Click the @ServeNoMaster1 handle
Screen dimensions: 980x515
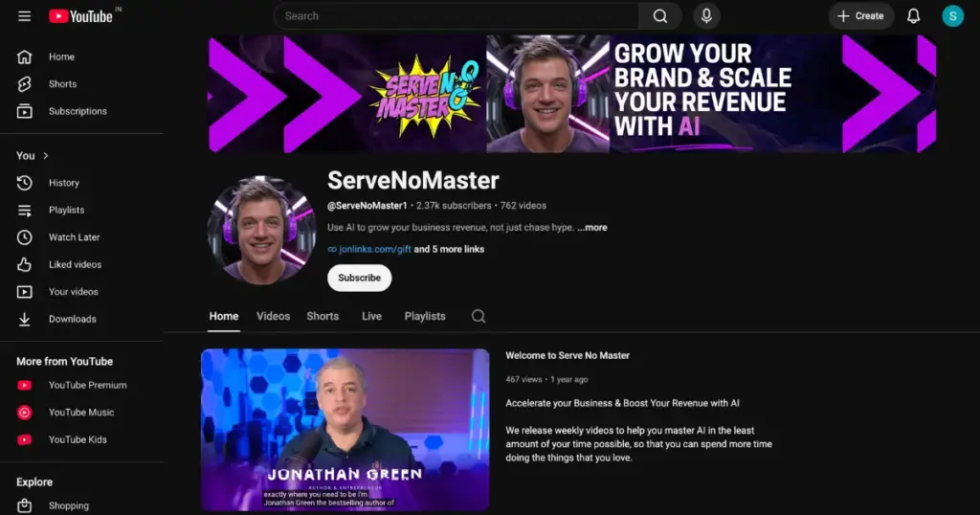pyautogui.click(x=367, y=206)
